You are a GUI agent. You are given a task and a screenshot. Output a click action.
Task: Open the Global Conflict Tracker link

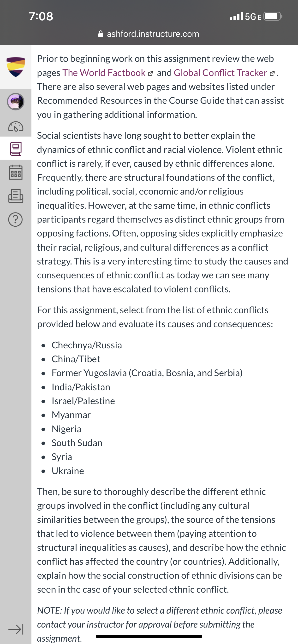point(220,73)
